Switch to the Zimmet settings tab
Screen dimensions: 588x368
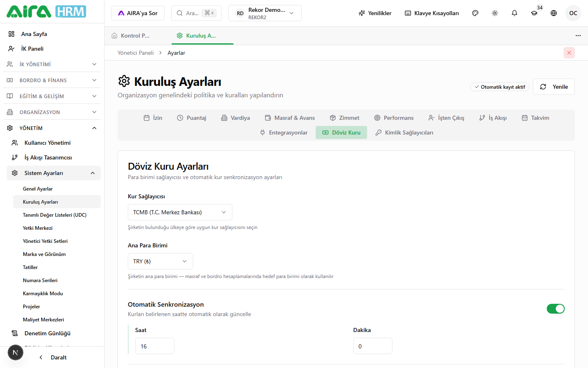pos(345,118)
